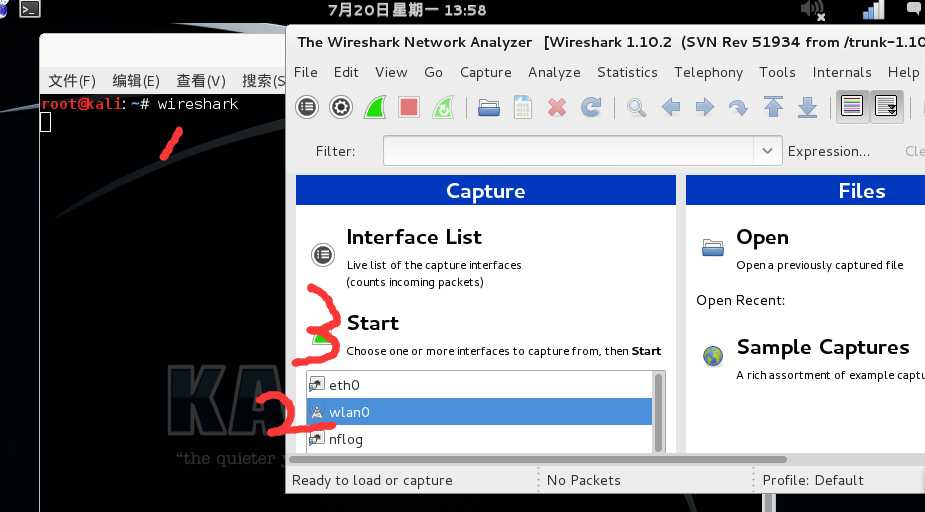
Task: Click the Profile: Default status entry
Action: 813,480
